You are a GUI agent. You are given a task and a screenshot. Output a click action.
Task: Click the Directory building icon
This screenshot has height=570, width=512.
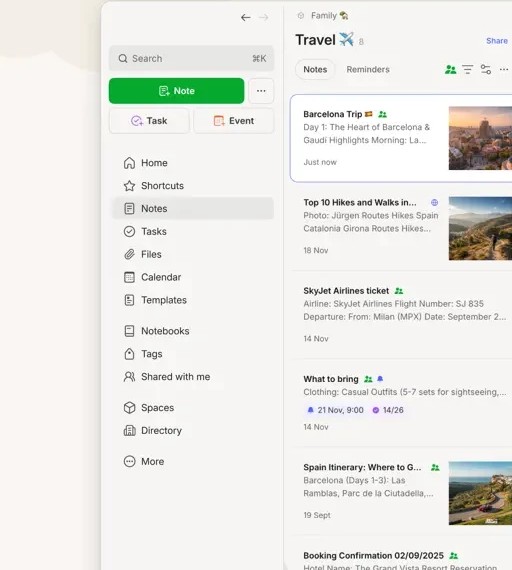129,430
